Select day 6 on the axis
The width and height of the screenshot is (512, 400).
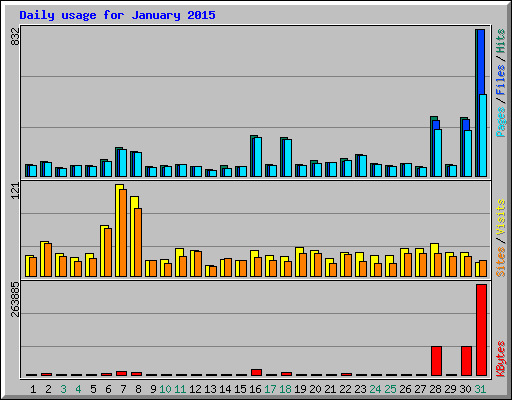108,389
